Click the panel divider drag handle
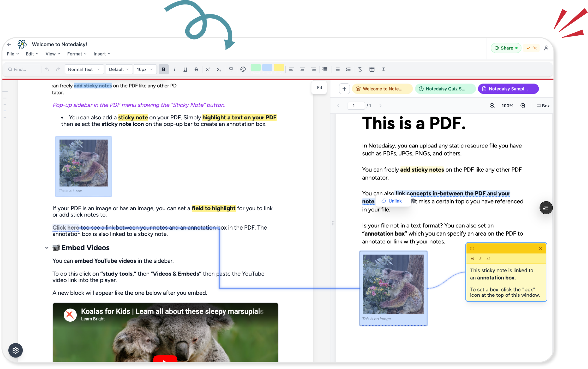This screenshot has height=369, width=588. pos(333,223)
